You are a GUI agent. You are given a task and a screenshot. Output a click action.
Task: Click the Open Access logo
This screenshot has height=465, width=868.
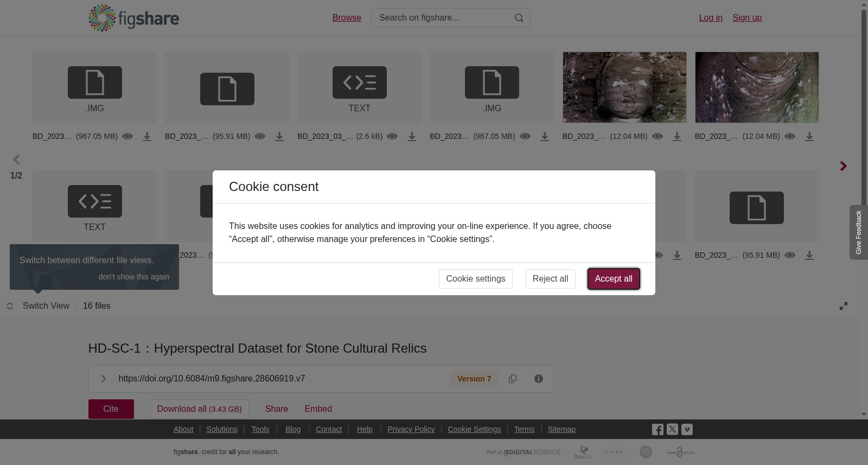click(x=681, y=452)
